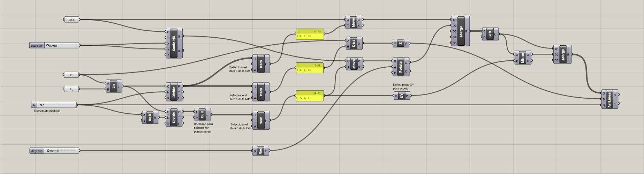Screen dimensions: 644x174
Task: Select the Mirror component
Action: click(523, 58)
